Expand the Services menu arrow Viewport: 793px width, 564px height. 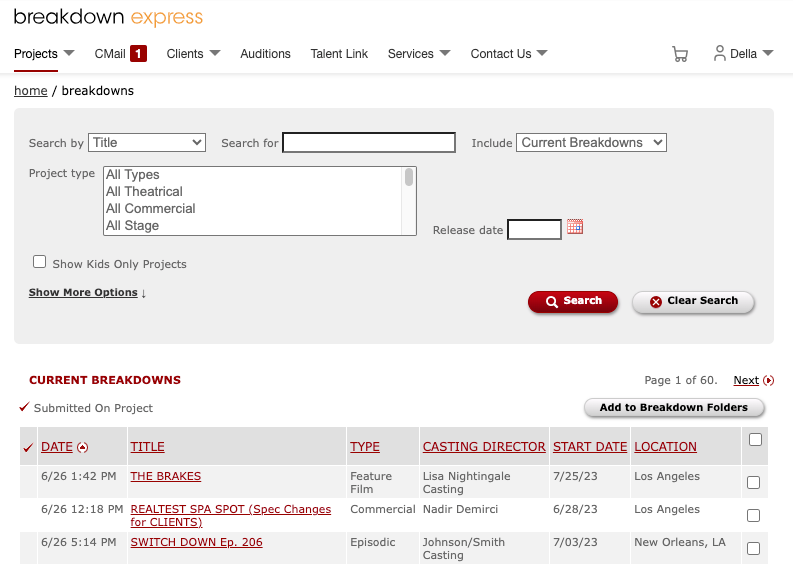445,53
